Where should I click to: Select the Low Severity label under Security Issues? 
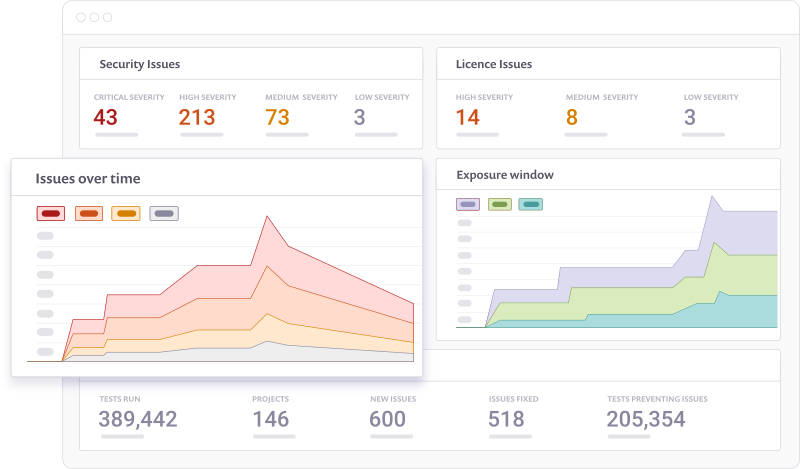(x=382, y=97)
